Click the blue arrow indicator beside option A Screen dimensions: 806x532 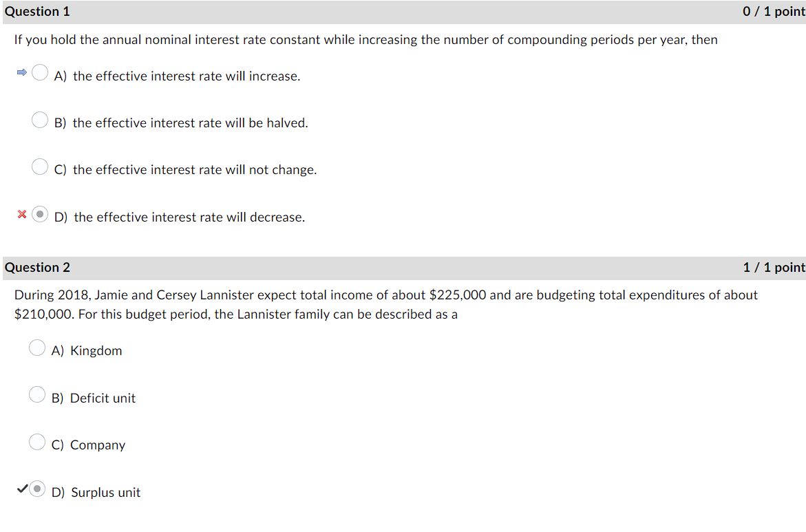[21, 71]
